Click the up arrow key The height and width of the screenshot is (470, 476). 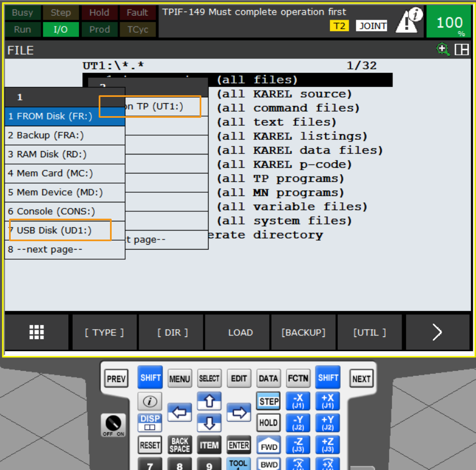coord(209,401)
